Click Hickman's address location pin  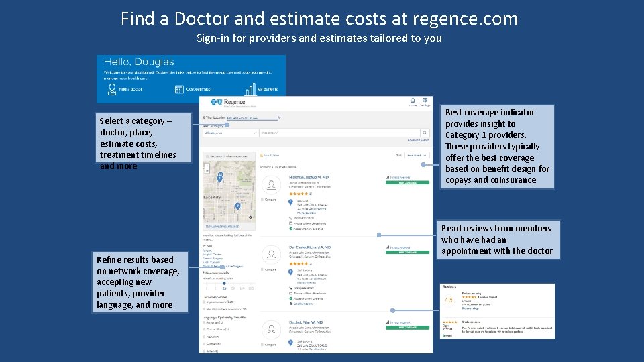(x=290, y=202)
